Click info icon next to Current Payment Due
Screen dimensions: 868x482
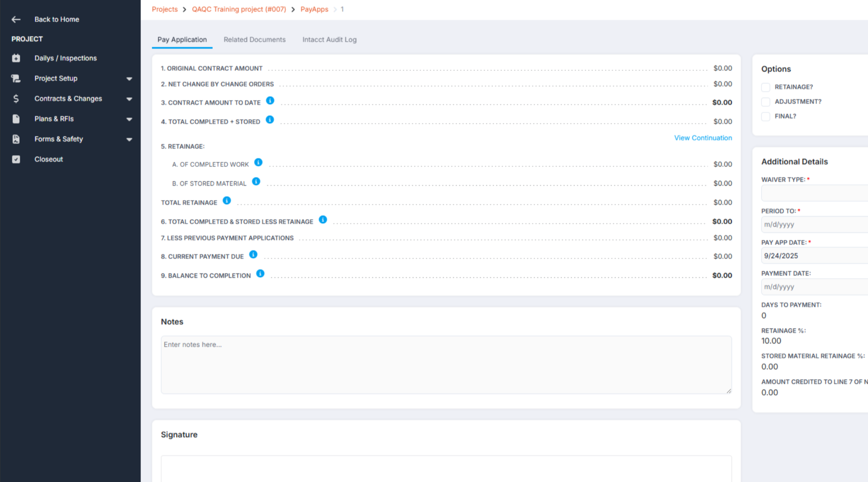(x=253, y=255)
